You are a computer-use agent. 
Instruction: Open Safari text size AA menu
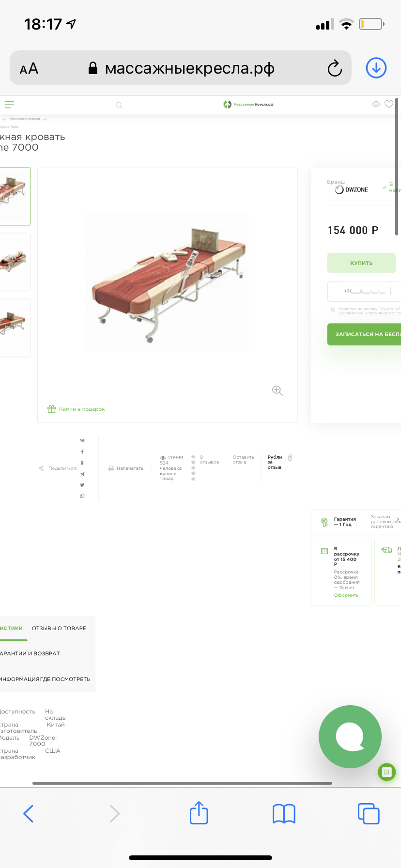click(29, 69)
